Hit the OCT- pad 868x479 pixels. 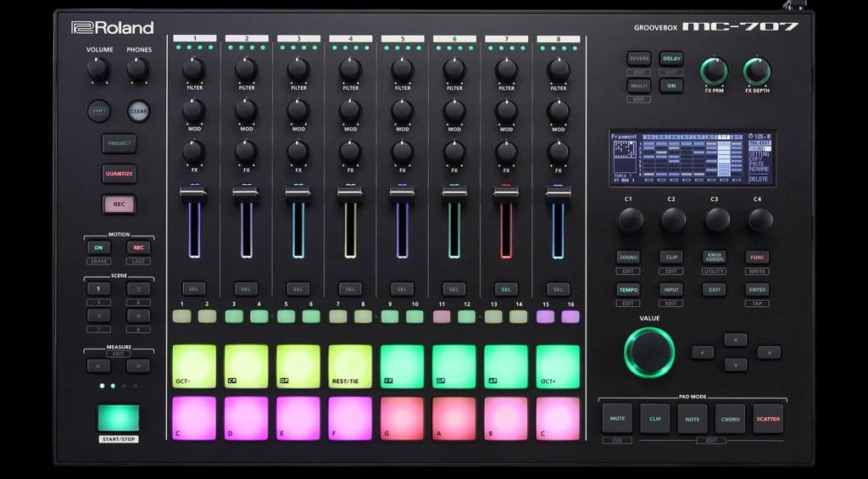click(x=194, y=366)
